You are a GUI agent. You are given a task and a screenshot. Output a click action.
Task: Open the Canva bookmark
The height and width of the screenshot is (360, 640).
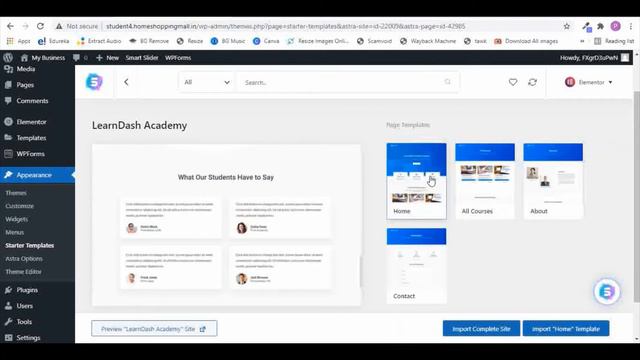[x=266, y=41]
